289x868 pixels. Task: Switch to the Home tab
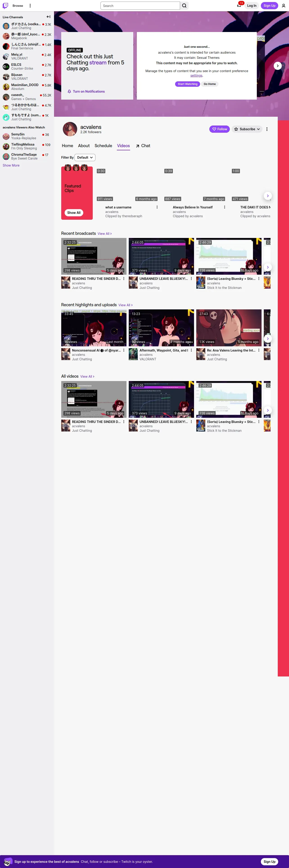(67, 146)
